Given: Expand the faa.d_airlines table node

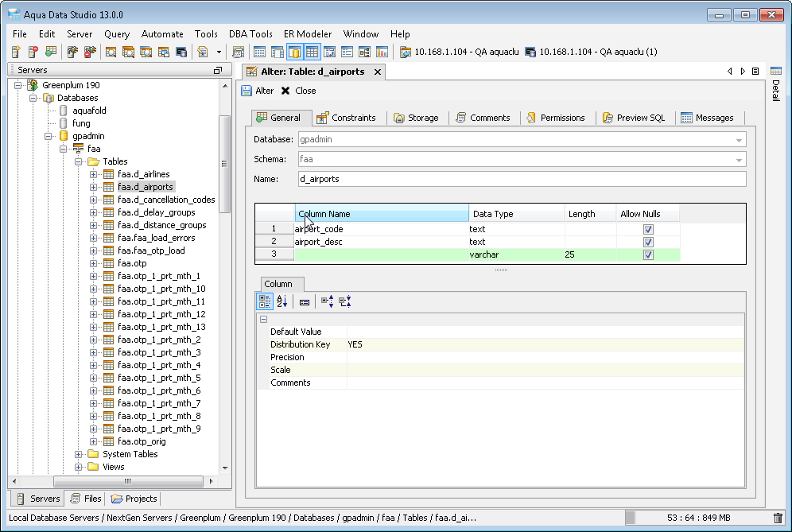Looking at the screenshot, I should tap(93, 174).
